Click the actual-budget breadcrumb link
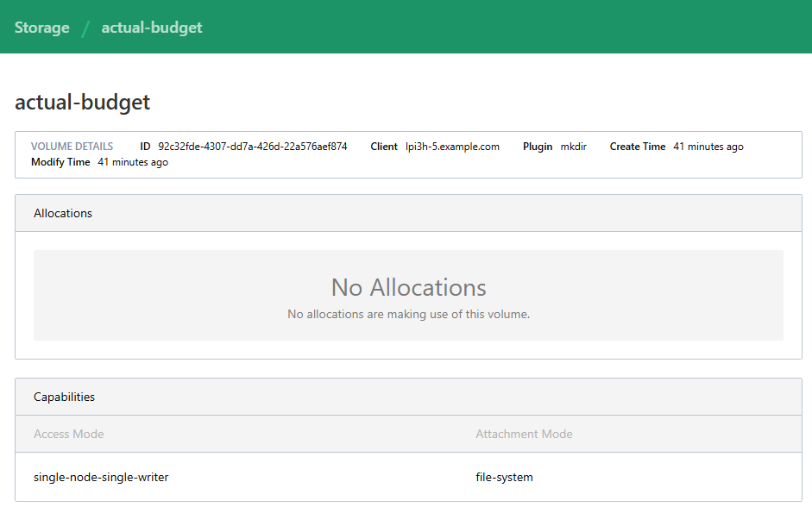The height and width of the screenshot is (507, 812). (x=152, y=28)
